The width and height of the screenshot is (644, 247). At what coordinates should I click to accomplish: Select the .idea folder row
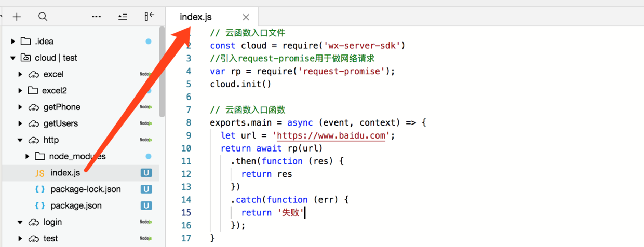79,42
